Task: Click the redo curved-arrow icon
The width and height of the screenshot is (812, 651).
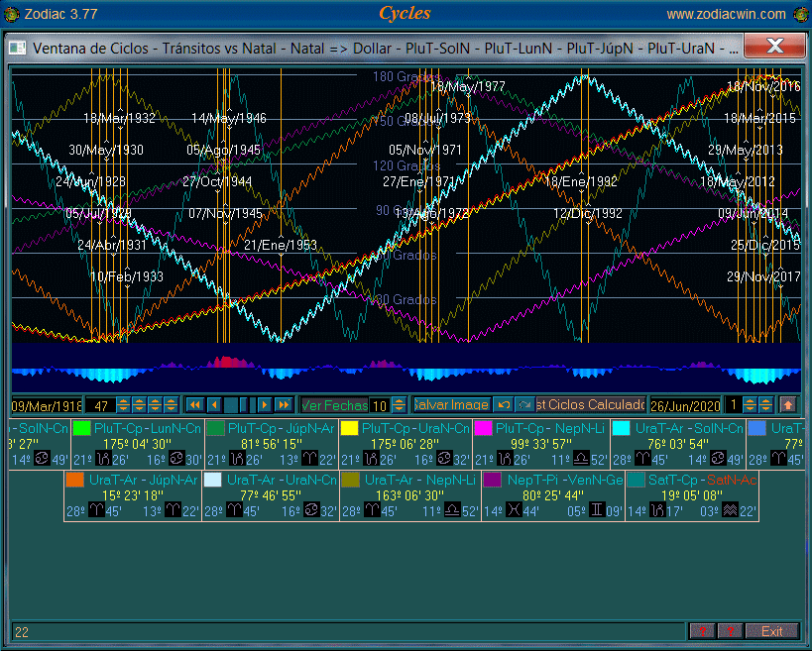Action: click(x=524, y=404)
